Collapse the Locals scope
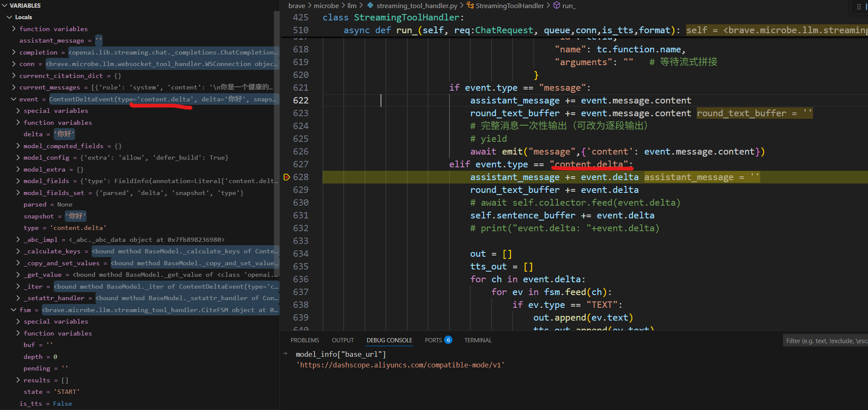The height and width of the screenshot is (410, 868). [x=9, y=17]
